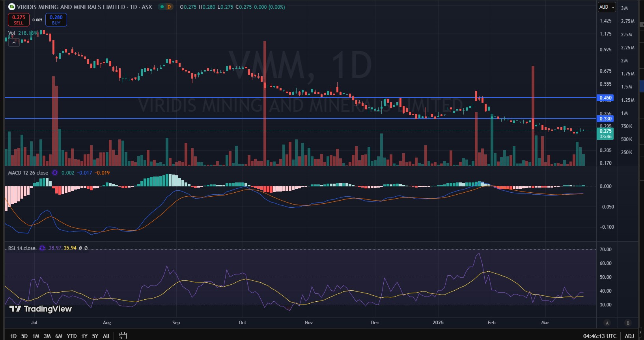Toggle the B scale mode button
This screenshot has width=644, height=340.
tap(628, 323)
